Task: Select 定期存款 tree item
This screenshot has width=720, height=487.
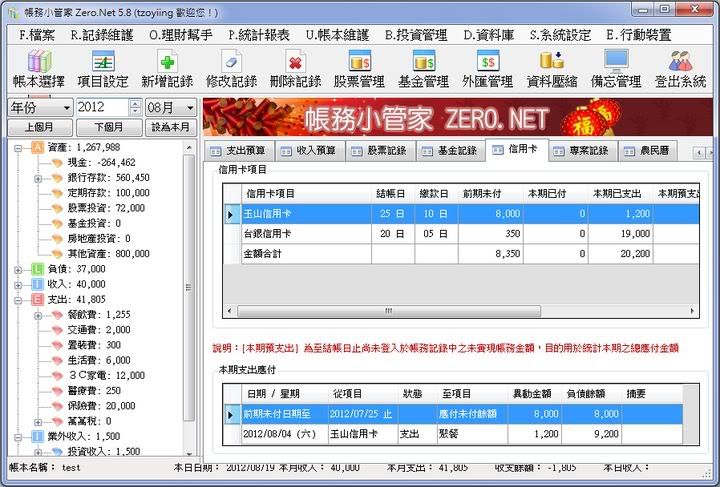Action: [108, 193]
